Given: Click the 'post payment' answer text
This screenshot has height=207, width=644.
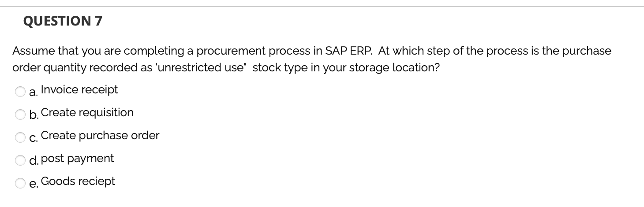Looking at the screenshot, I should click(x=78, y=159).
